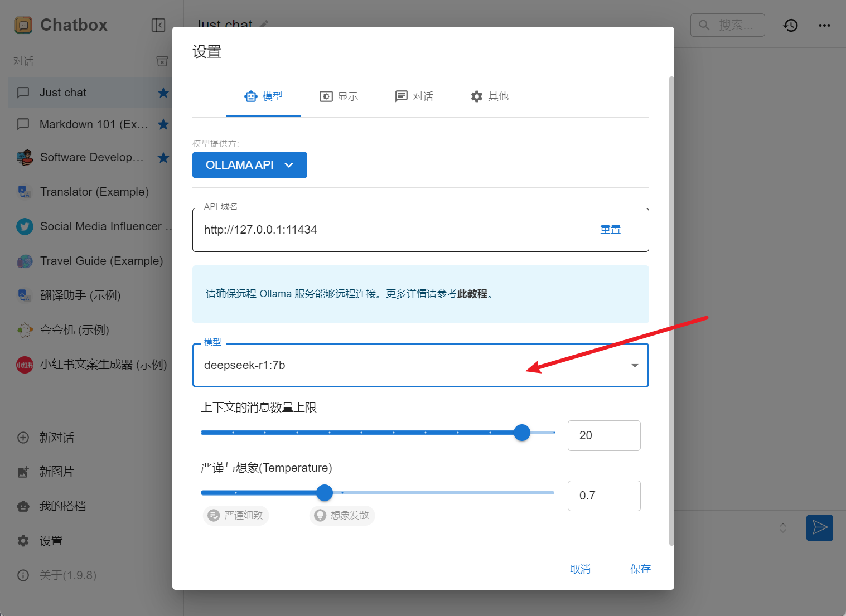Click the gear icon on 其他 tab

(477, 96)
